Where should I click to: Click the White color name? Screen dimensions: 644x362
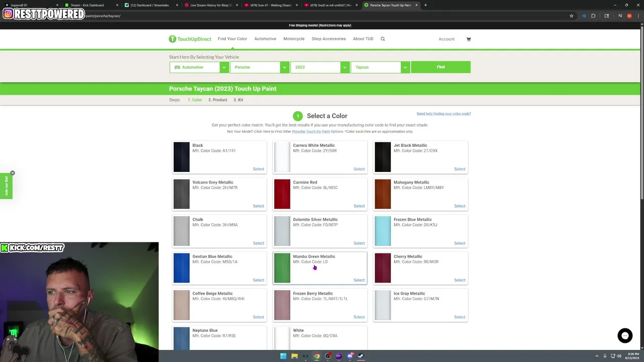298,331
